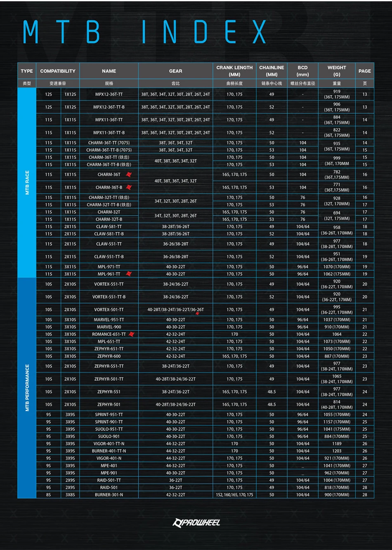Select the BURNER-301-N name cell
Screen dimensions: 392x550
[x=109, y=495]
